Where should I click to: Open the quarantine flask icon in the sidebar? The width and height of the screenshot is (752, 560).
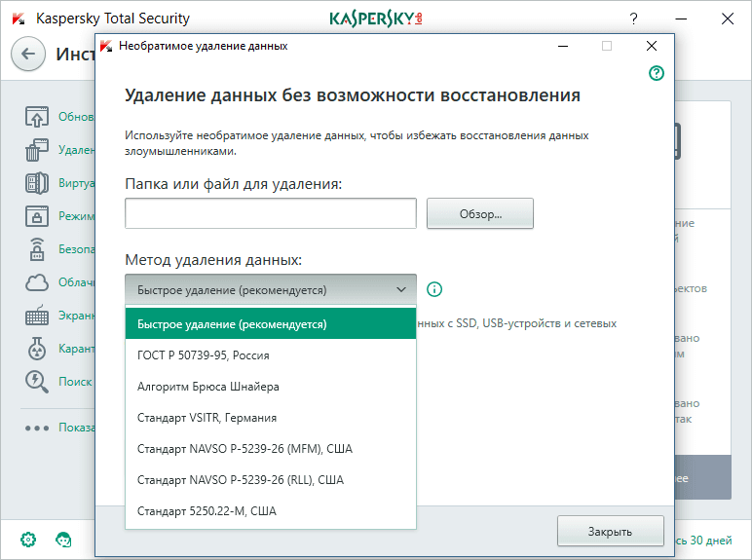(37, 349)
